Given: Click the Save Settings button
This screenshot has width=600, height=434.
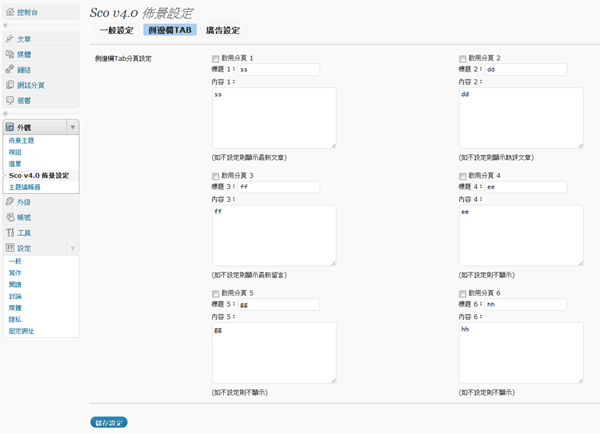Looking at the screenshot, I should pyautogui.click(x=109, y=422).
